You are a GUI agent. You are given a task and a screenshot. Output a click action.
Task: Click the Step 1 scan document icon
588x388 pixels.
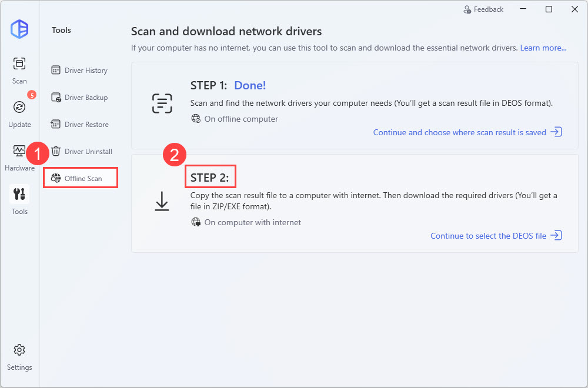(162, 103)
